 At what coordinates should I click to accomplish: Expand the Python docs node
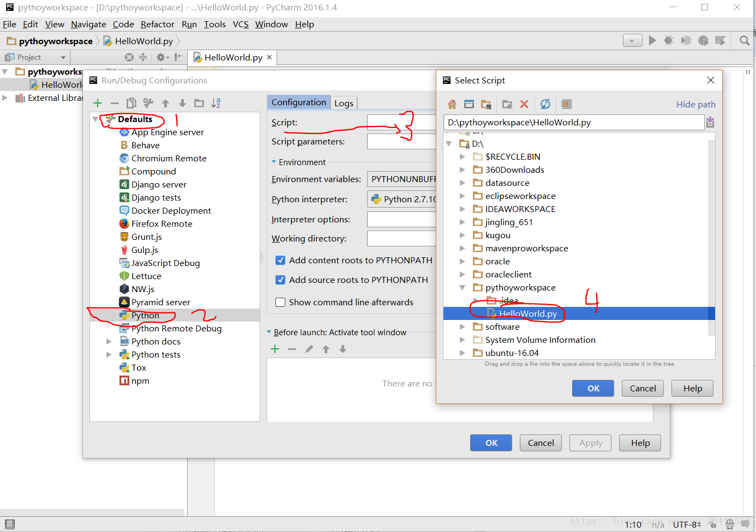click(109, 342)
